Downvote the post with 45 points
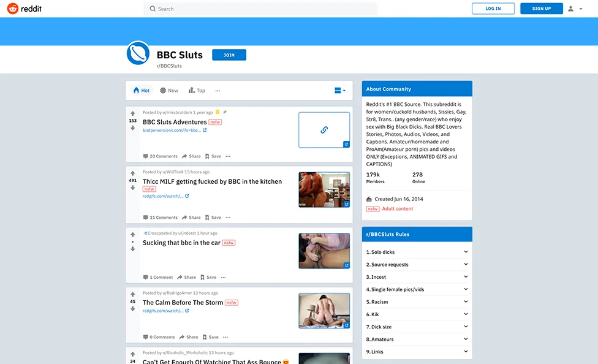This screenshot has height=364, width=598. coord(132,309)
